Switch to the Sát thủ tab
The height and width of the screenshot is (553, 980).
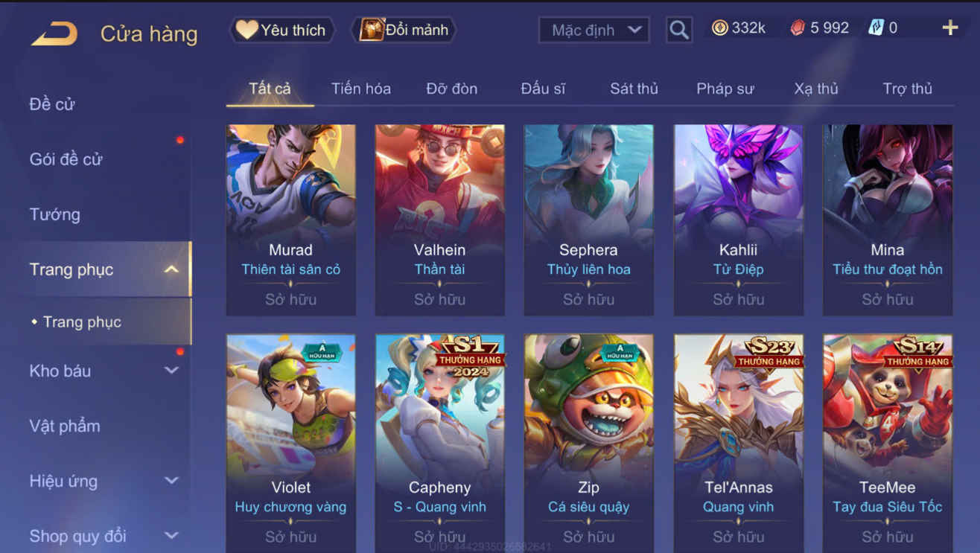click(634, 89)
